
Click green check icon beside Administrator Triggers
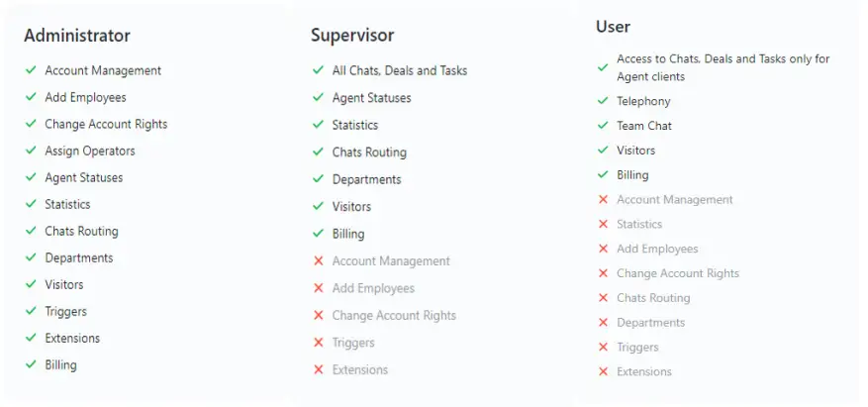(x=31, y=311)
